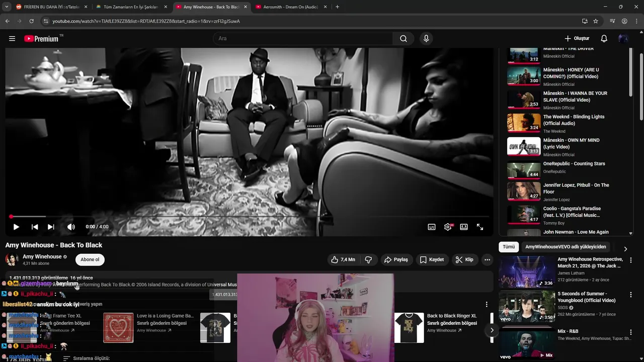Enter full screen mode
Viewport: 644px width, 362px height.
(x=480, y=227)
